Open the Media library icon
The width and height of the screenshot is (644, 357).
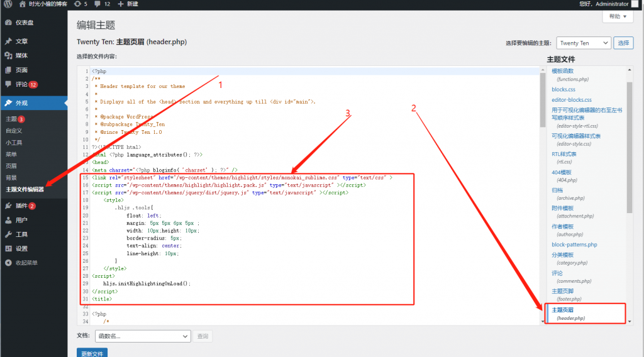pyautogui.click(x=8, y=55)
